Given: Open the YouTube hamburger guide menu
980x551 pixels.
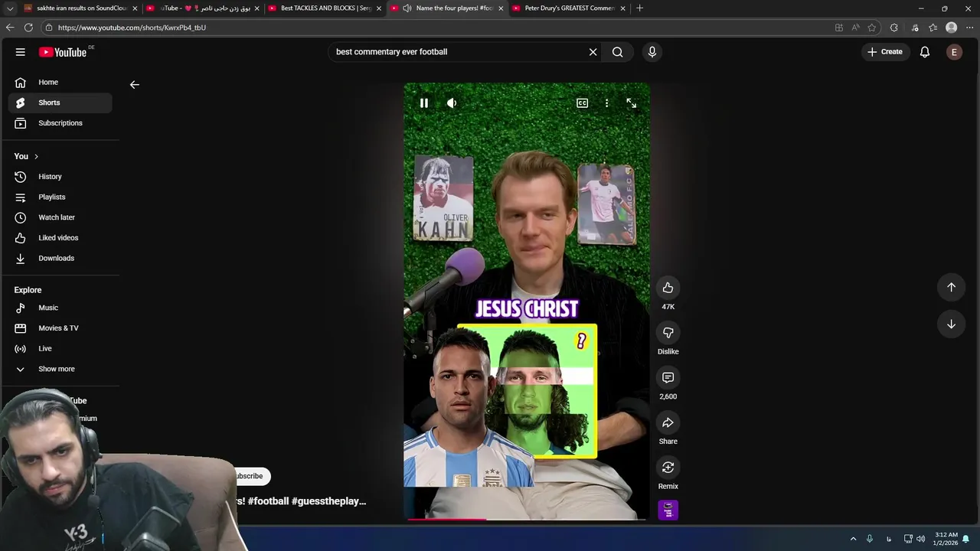Looking at the screenshot, I should coord(21,52).
